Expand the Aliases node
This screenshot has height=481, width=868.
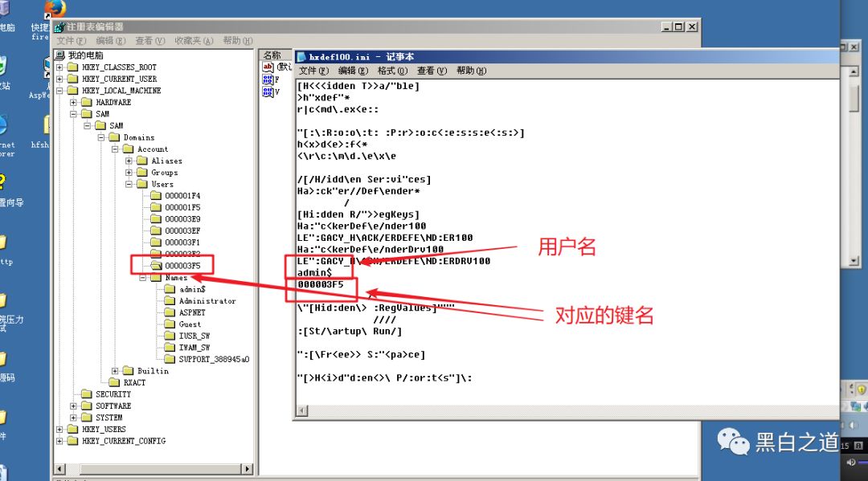[x=129, y=161]
